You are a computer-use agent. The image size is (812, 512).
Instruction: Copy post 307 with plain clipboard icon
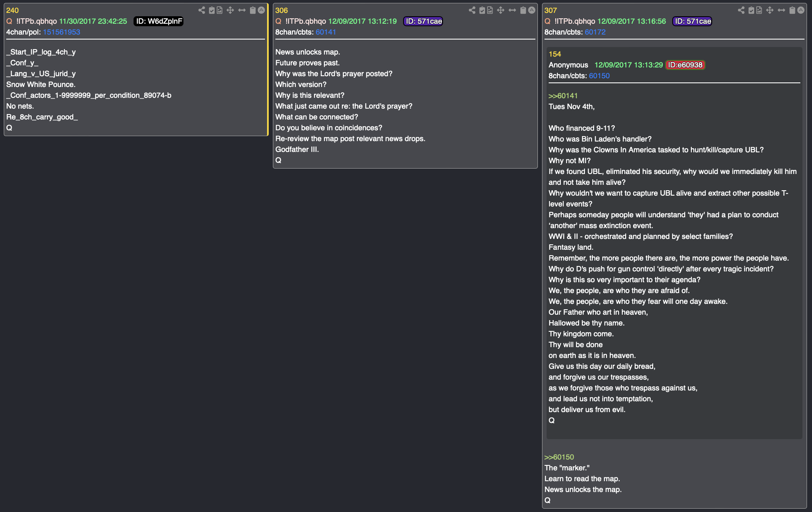pos(792,10)
